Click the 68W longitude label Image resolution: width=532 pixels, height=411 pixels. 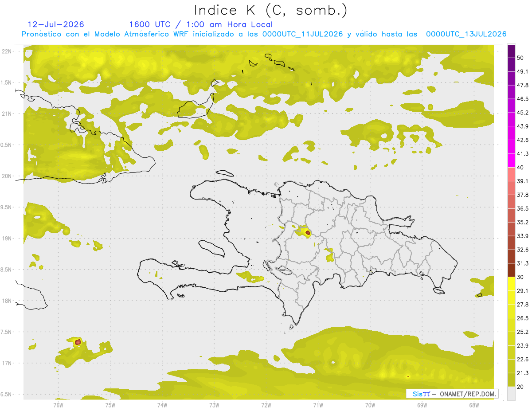click(474, 405)
